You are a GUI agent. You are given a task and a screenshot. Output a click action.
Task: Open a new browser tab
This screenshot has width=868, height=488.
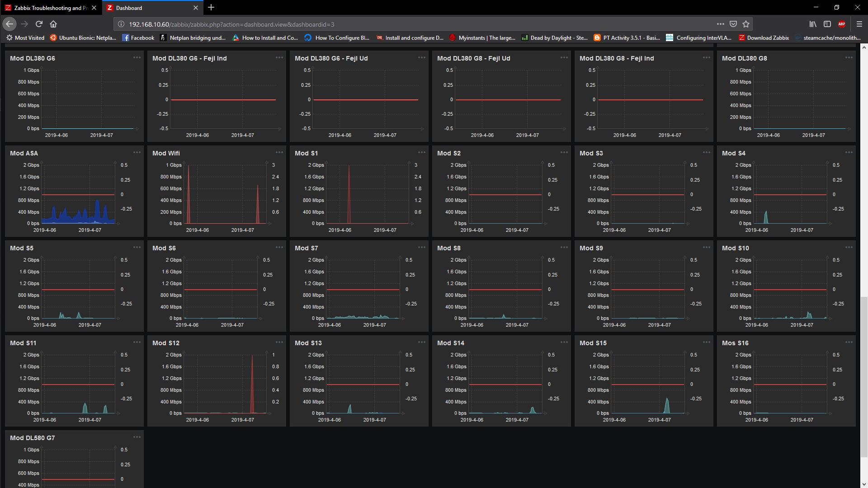[211, 8]
